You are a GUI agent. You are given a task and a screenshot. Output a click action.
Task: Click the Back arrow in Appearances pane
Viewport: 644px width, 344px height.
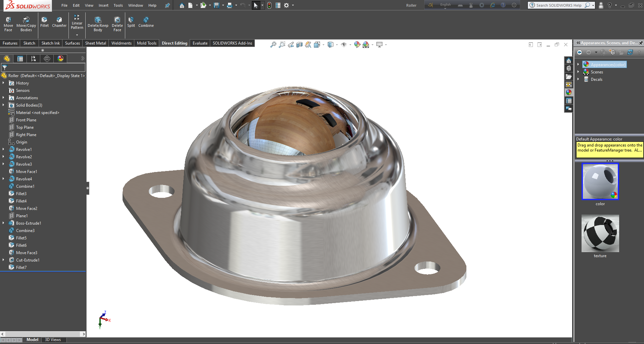point(580,52)
